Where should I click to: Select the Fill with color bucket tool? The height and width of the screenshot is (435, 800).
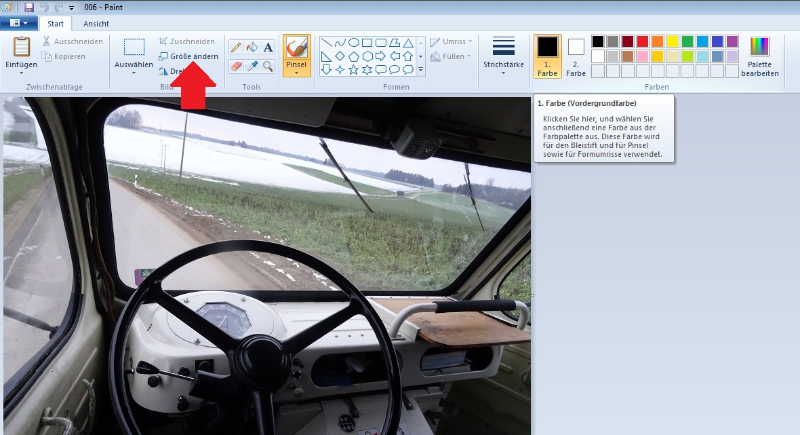point(252,47)
